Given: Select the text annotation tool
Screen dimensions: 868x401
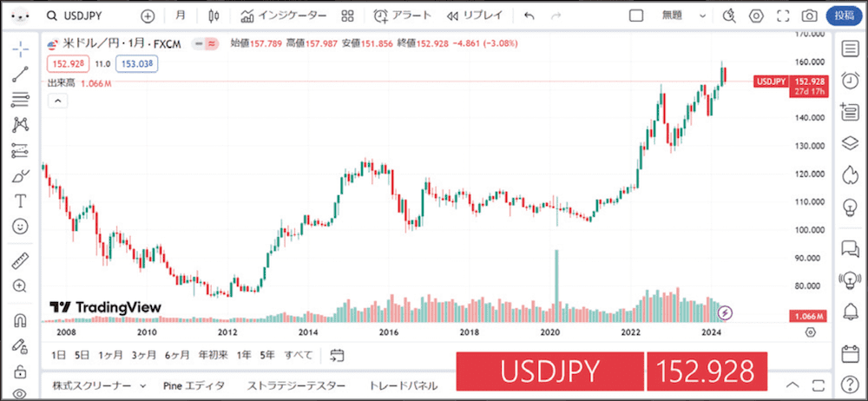Looking at the screenshot, I should click(21, 201).
